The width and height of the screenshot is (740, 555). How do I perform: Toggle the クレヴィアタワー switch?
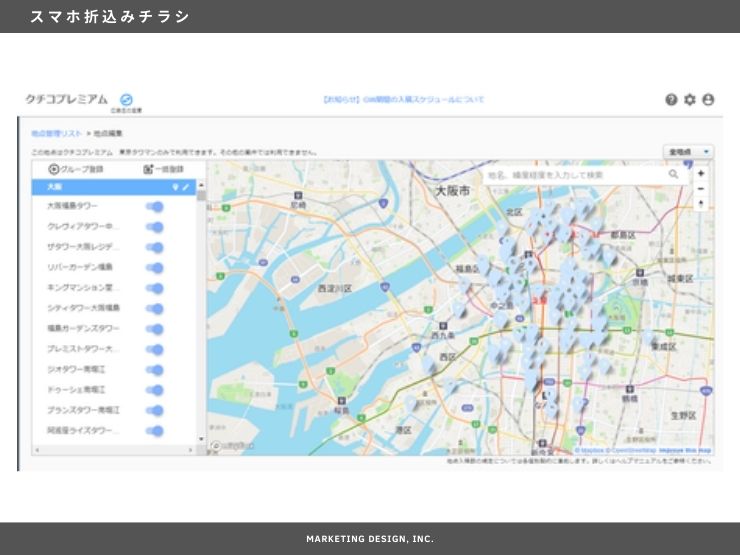(155, 227)
